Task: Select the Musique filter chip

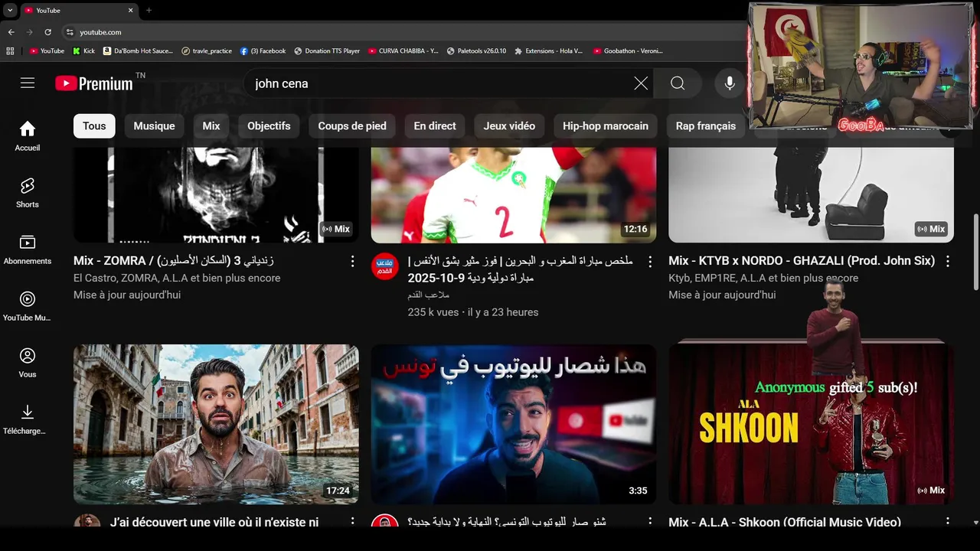Action: pos(154,126)
